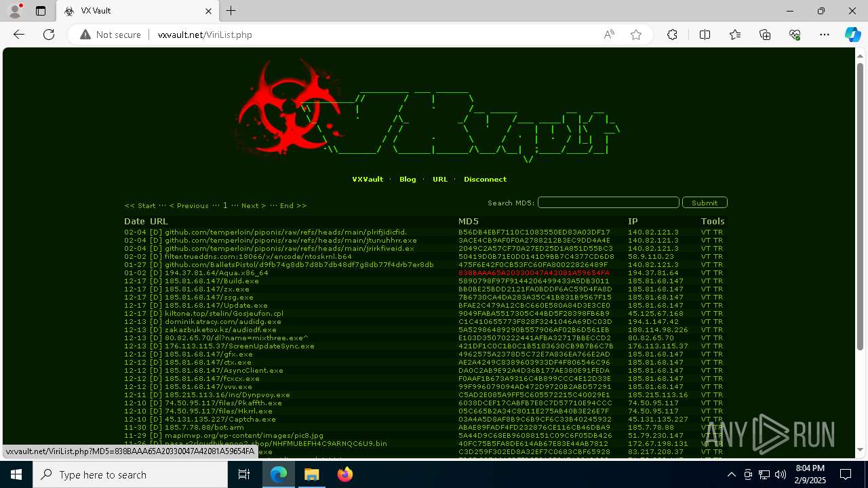Open Task View on the taskbar
The height and width of the screenshot is (488, 868).
click(x=244, y=474)
